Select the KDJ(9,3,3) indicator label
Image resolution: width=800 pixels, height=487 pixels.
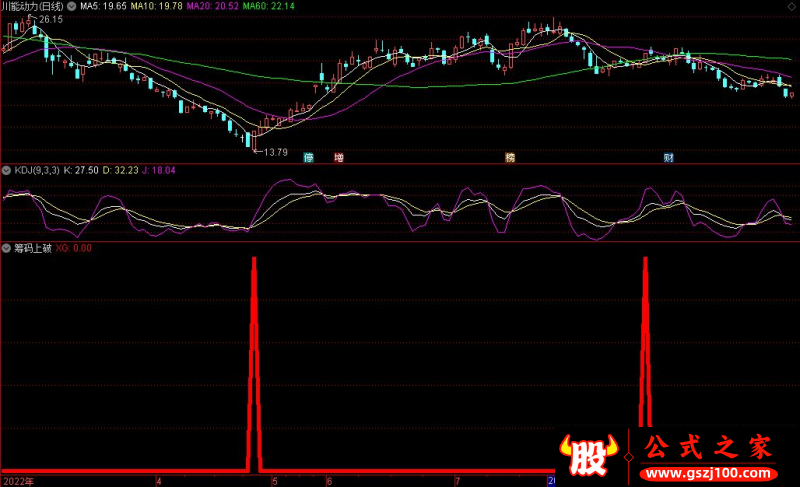click(x=36, y=171)
